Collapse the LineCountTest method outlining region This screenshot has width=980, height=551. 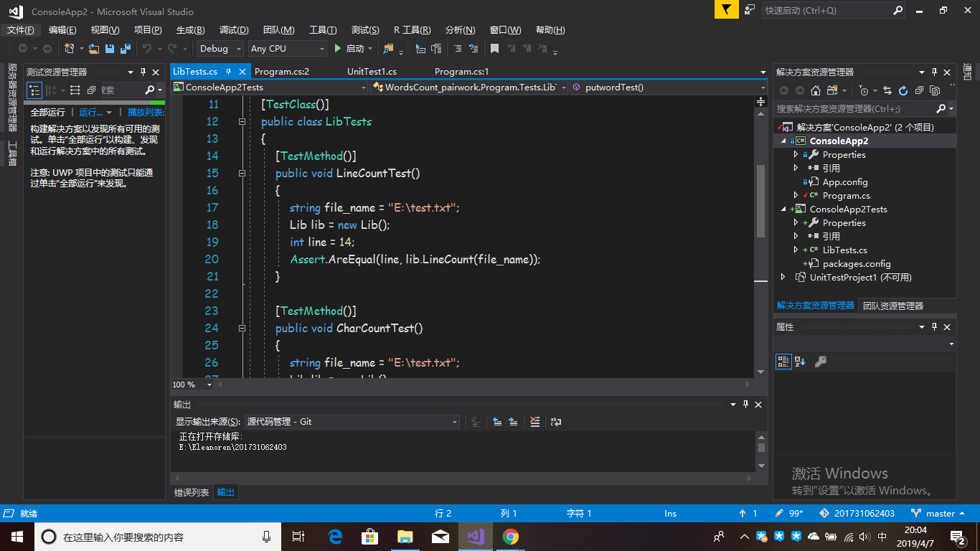pos(242,173)
